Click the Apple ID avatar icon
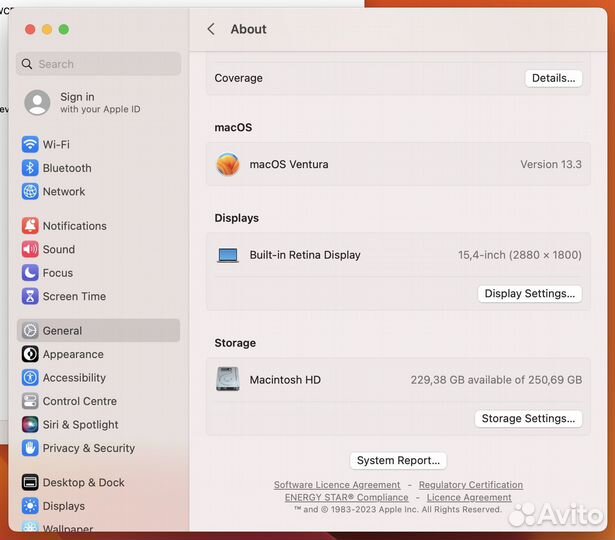 coord(37,102)
